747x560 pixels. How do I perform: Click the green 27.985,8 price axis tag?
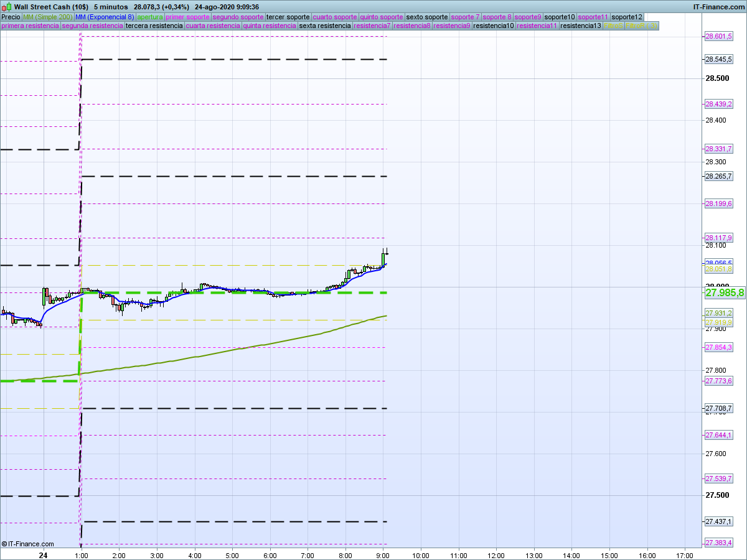(x=724, y=292)
